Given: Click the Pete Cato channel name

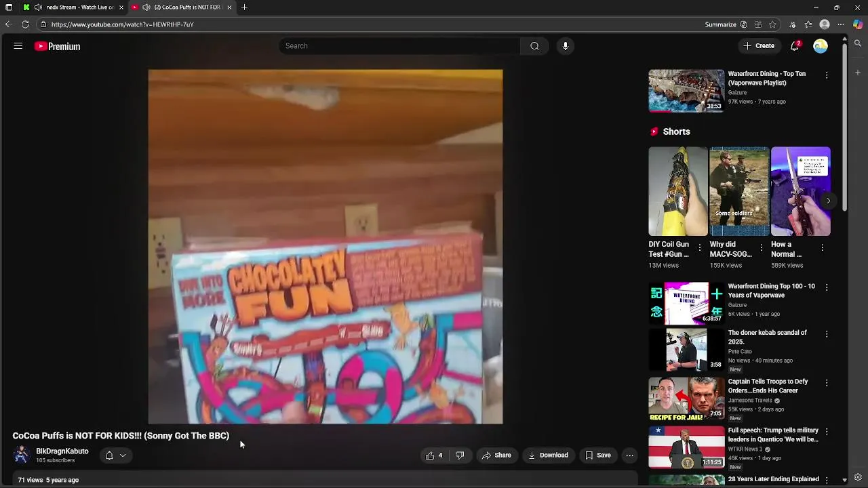Looking at the screenshot, I should (740, 352).
